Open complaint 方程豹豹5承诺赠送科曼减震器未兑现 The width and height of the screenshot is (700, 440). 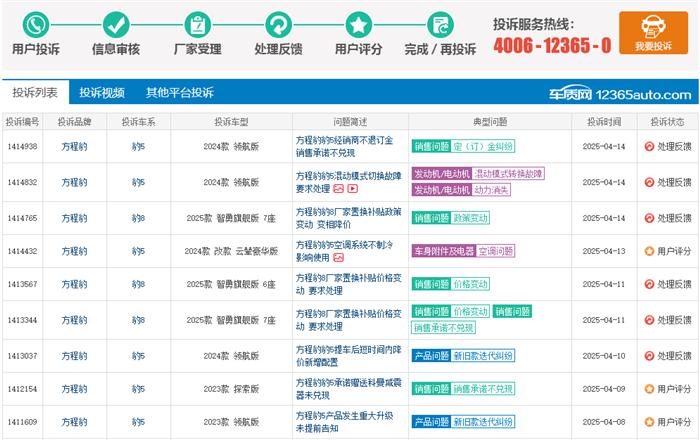348,389
